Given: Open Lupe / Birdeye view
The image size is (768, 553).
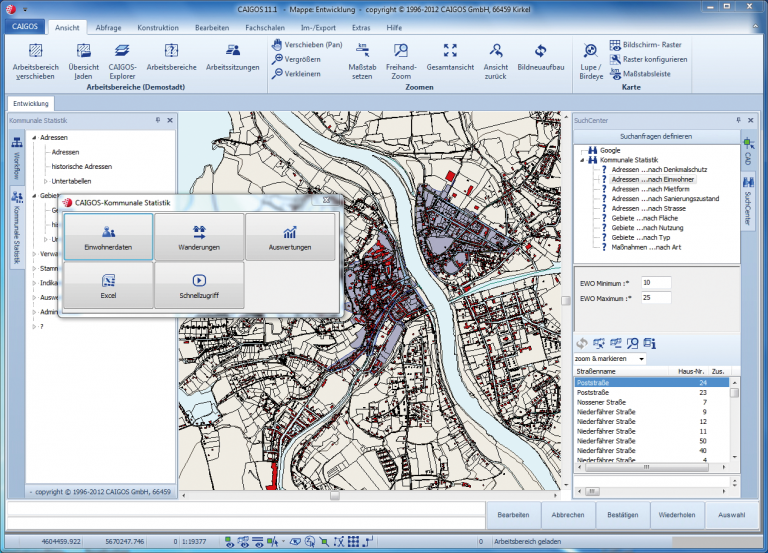Looking at the screenshot, I should click(590, 51).
